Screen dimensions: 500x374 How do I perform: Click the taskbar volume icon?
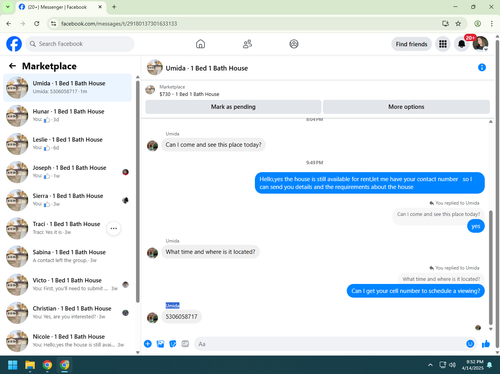(452, 365)
